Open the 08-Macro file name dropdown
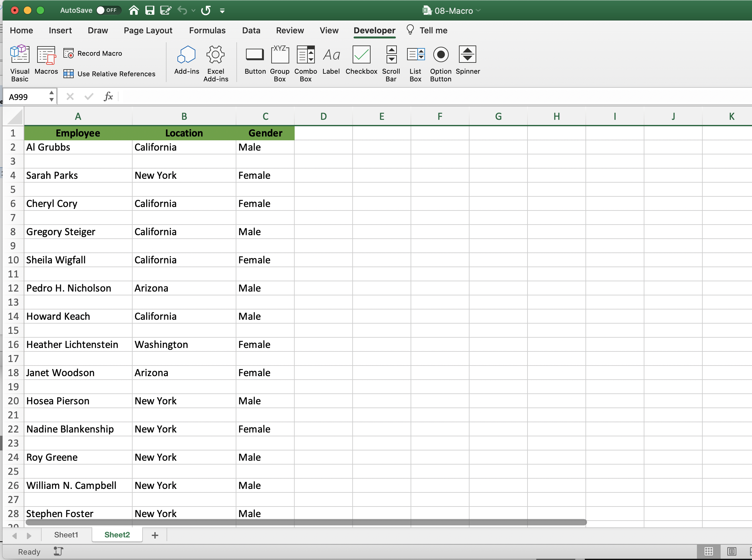 click(478, 10)
